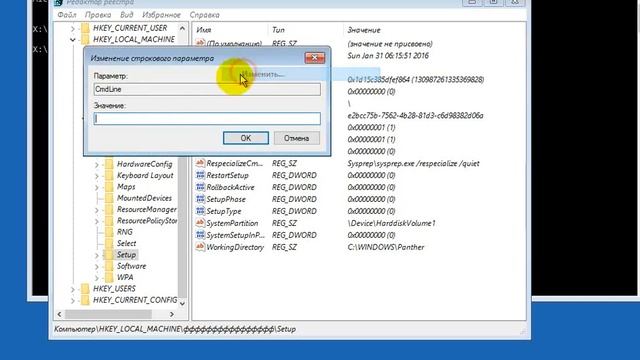Expand the HKEY_CURRENT_CONFIG node

pyautogui.click(x=73, y=300)
